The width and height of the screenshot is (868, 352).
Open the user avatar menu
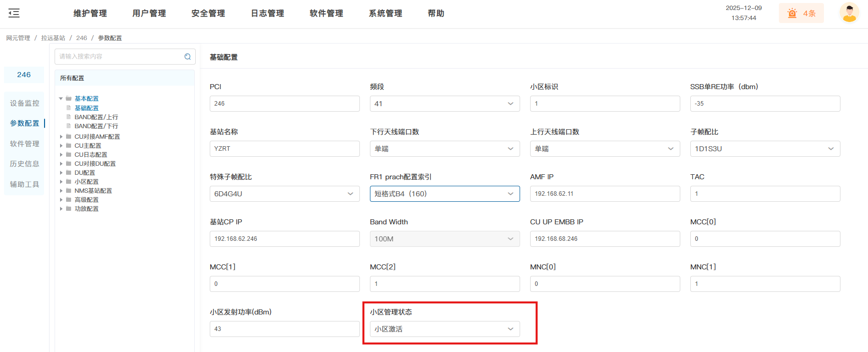pyautogui.click(x=849, y=13)
